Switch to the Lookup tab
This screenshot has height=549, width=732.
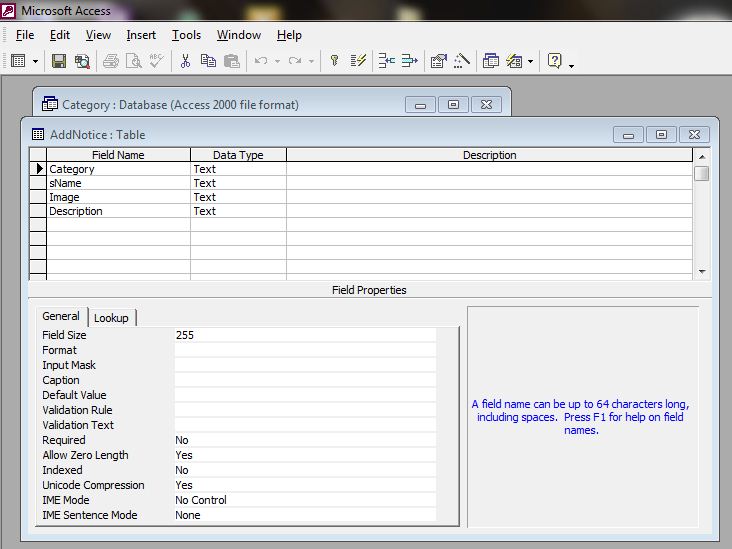pyautogui.click(x=111, y=318)
